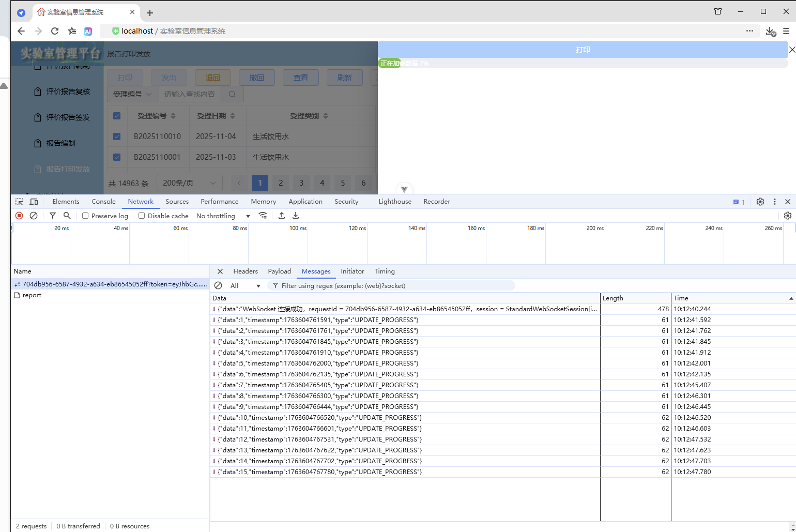This screenshot has width=796, height=532.
Task: Go to pagination page 3
Action: [301, 183]
